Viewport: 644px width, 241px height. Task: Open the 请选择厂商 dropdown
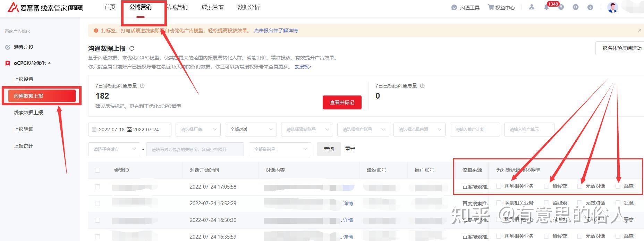[198, 130]
